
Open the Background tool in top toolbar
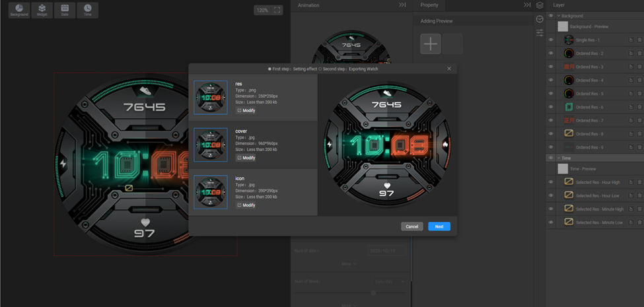(x=19, y=10)
